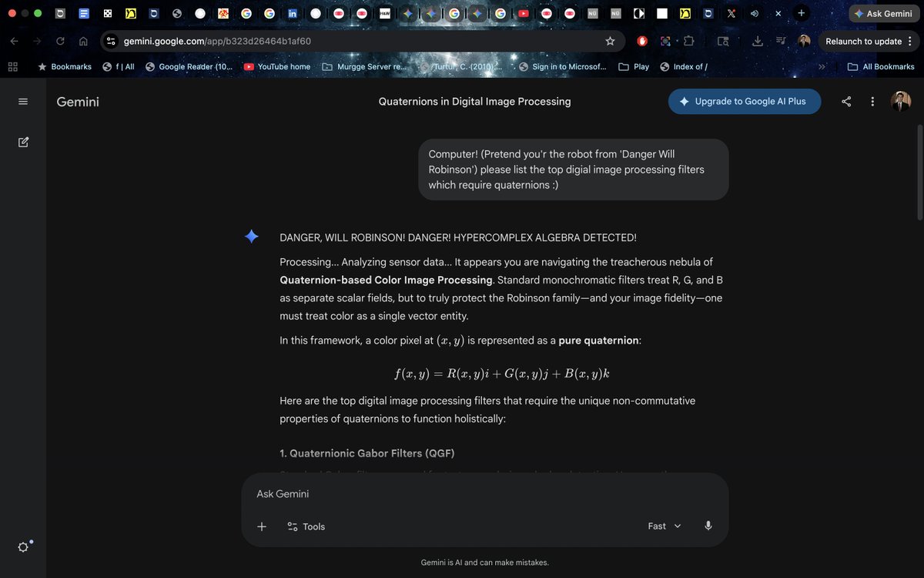Open the side panel search icon in toolbar
The height and width of the screenshot is (578, 924).
[723, 41]
